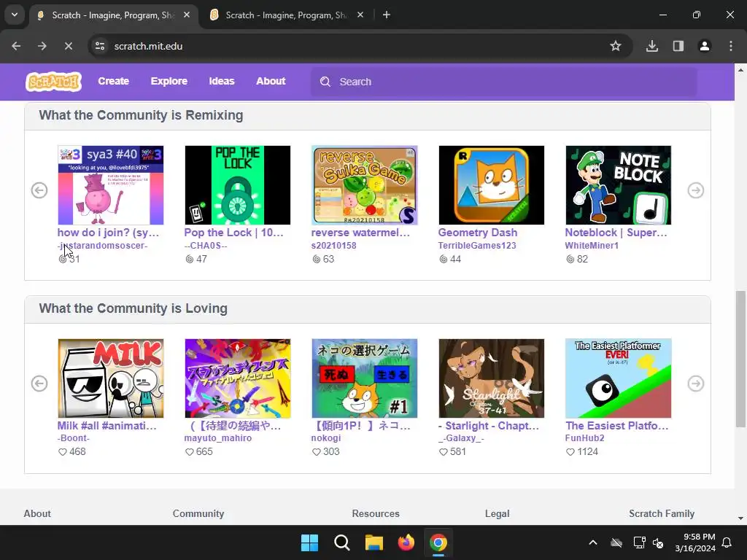Open the Pop the Lock project thumbnail
Screen dimensions: 747x560
(x=237, y=185)
